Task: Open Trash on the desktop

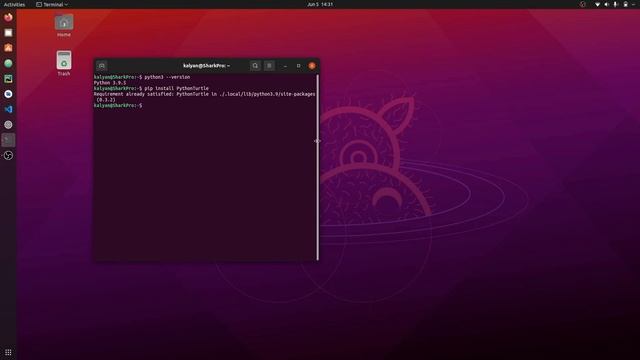Action: (x=64, y=63)
